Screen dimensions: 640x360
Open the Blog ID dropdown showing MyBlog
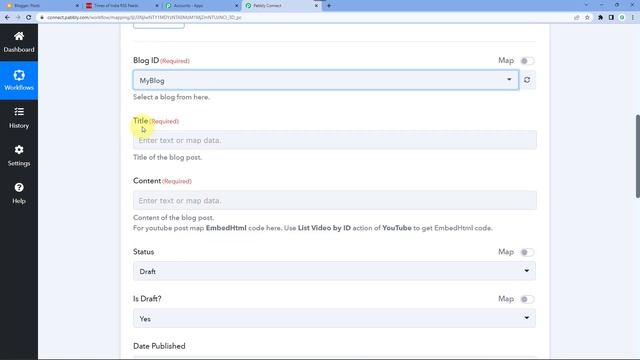point(326,80)
